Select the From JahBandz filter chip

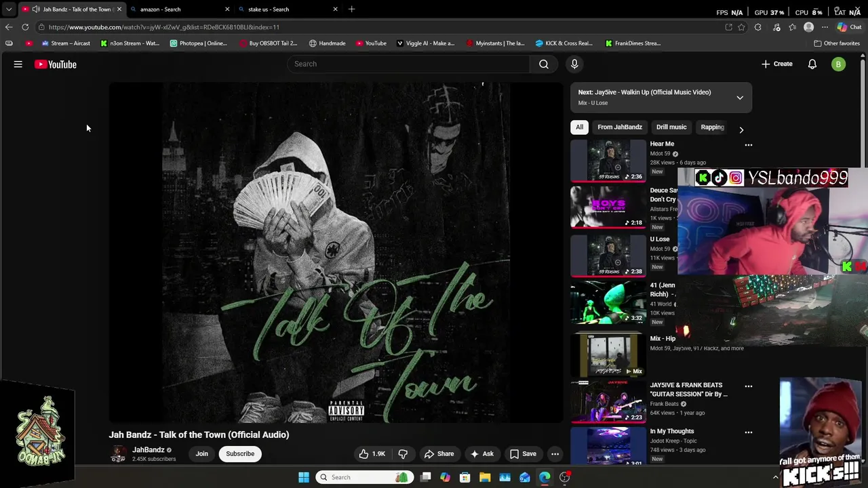coord(620,127)
